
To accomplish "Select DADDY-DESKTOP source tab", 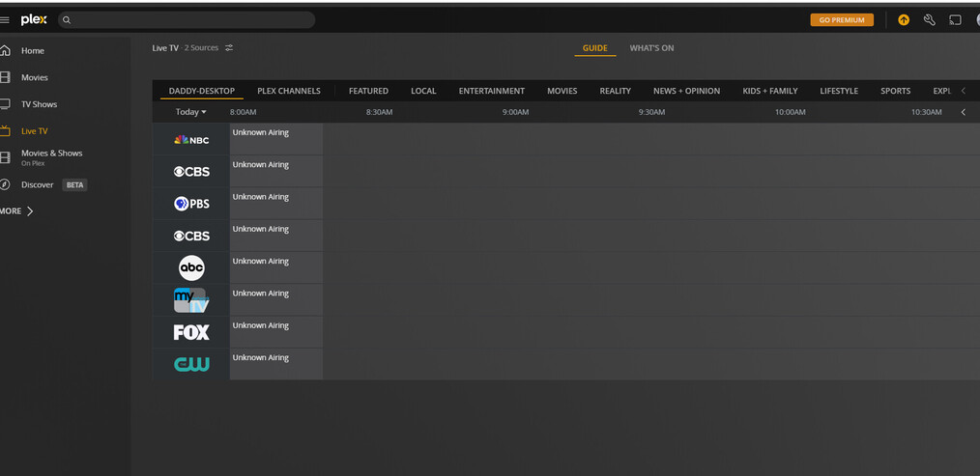I will point(202,91).
